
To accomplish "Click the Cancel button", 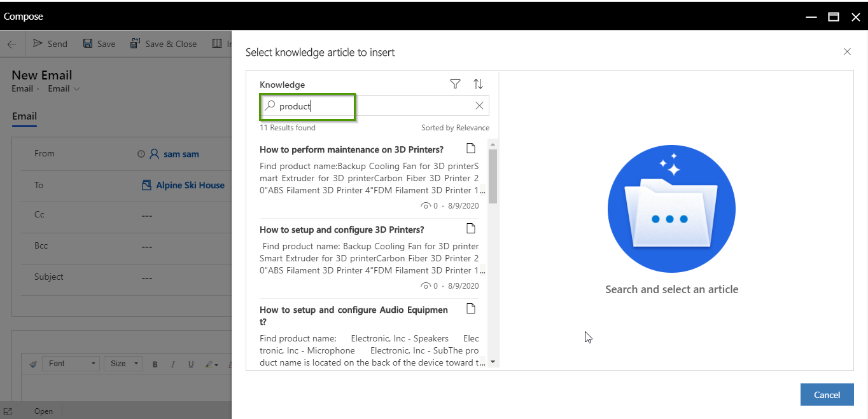I will click(827, 395).
